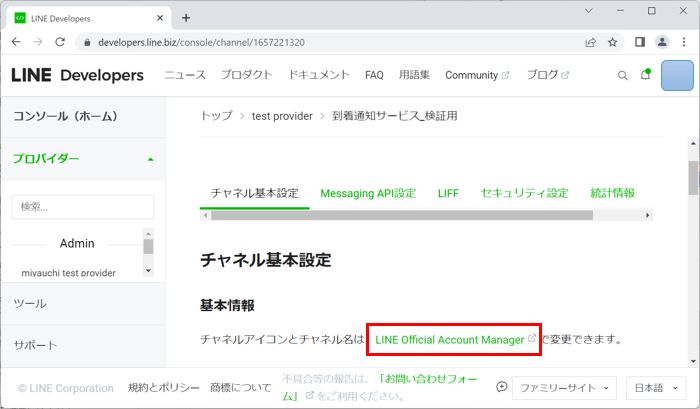
Task: Select miyauchi test provider in the list
Action: coord(68,272)
